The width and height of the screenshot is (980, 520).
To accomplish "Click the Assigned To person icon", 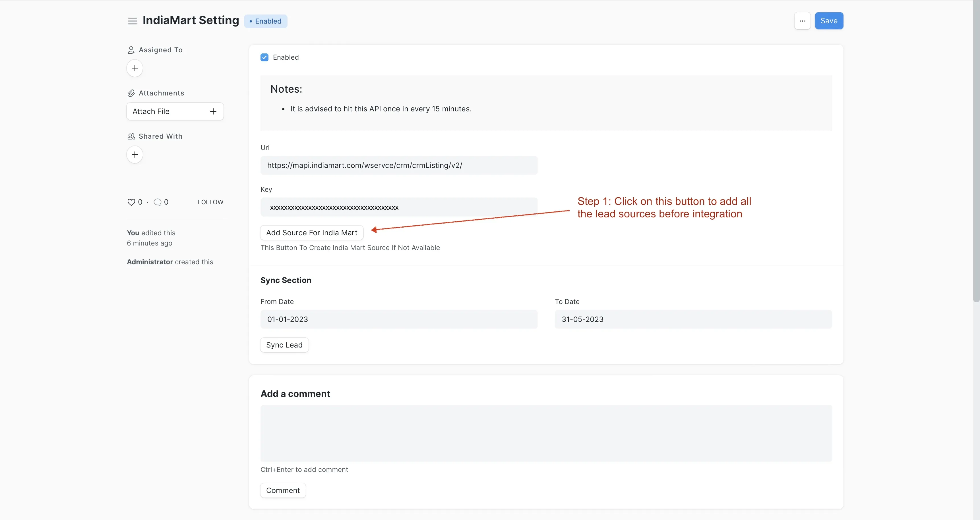I will (131, 50).
